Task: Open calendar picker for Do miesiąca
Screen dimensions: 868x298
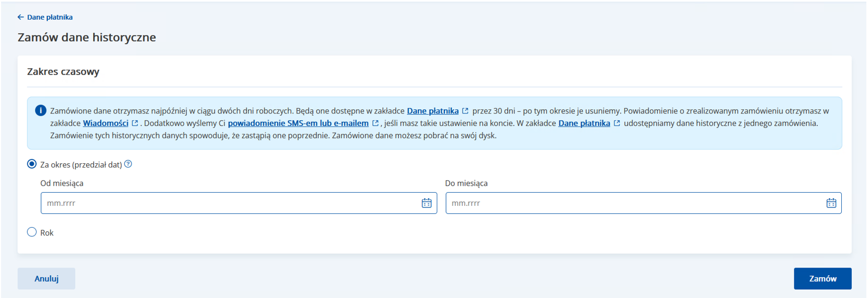Action: [x=831, y=203]
